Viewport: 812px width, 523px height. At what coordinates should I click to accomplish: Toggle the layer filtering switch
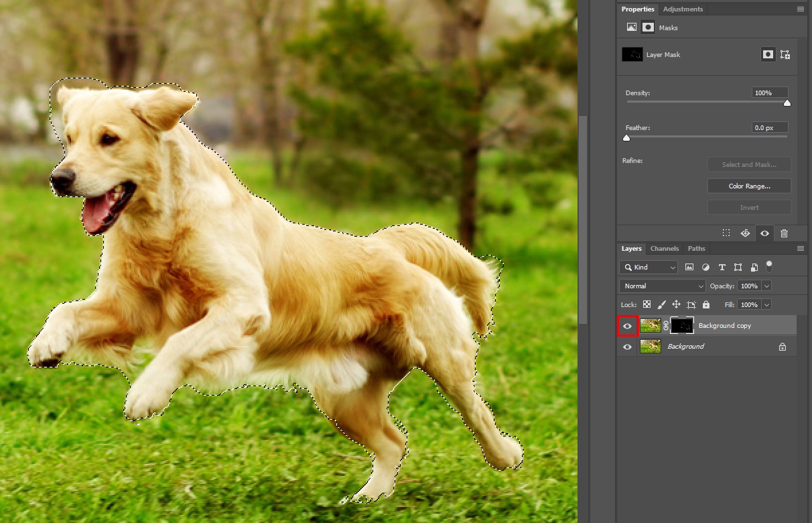click(x=769, y=266)
